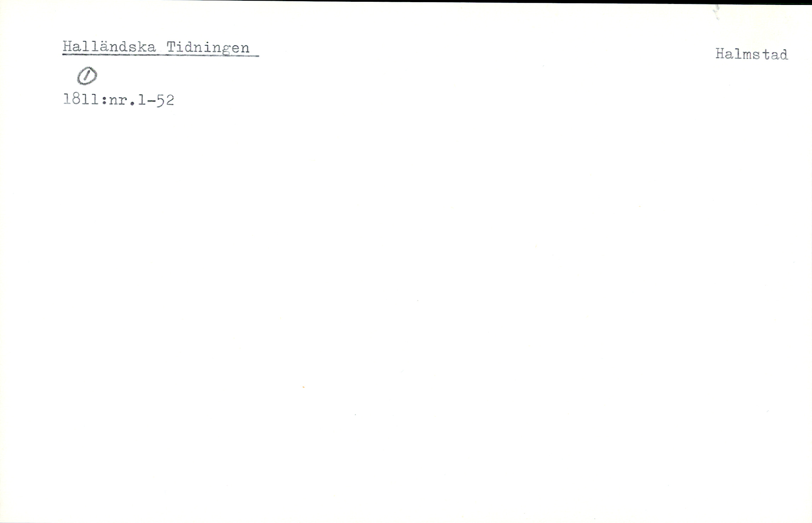
Task: Click the capital H of Halmstad
Action: pyautogui.click(x=721, y=54)
